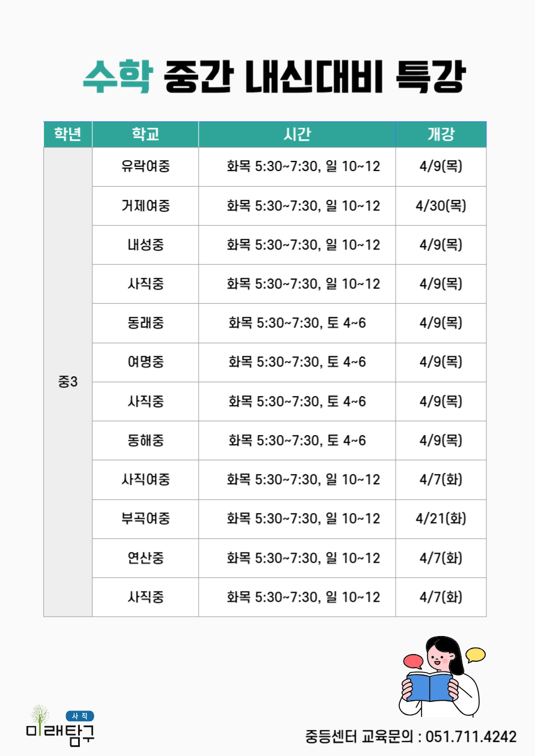Click the 동해중 school cell

pyautogui.click(x=145, y=440)
